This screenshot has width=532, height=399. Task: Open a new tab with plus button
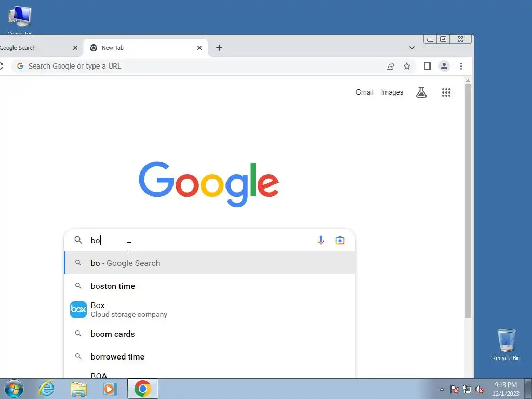[x=219, y=48]
